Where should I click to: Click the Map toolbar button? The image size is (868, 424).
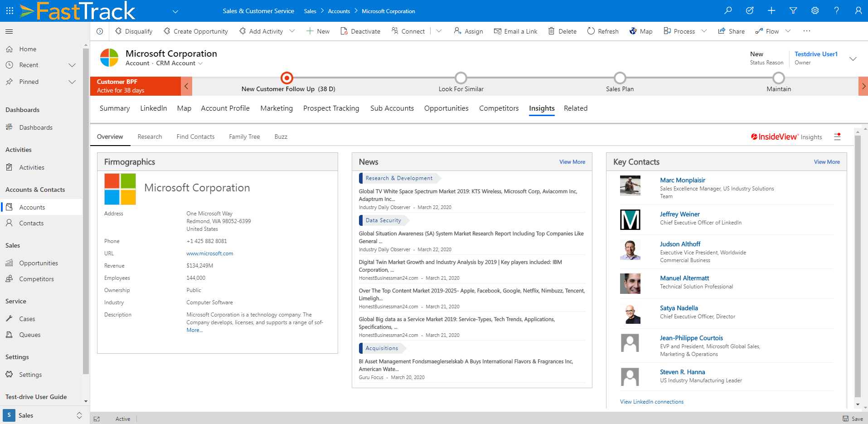pyautogui.click(x=641, y=31)
